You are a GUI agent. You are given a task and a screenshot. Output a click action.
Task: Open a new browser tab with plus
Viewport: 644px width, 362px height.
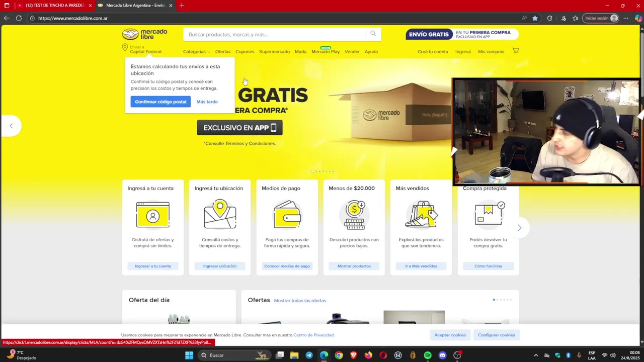click(x=182, y=6)
